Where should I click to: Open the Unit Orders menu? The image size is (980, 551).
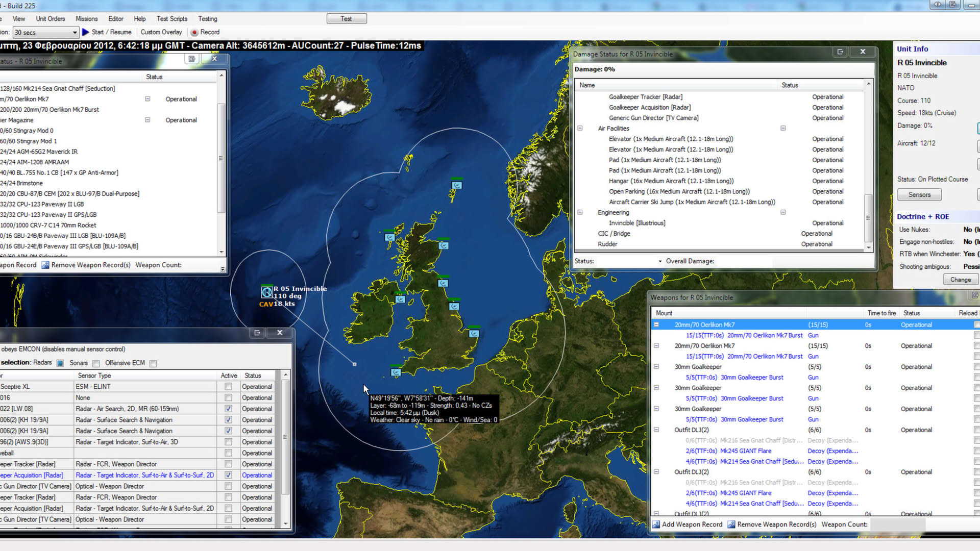[51, 19]
